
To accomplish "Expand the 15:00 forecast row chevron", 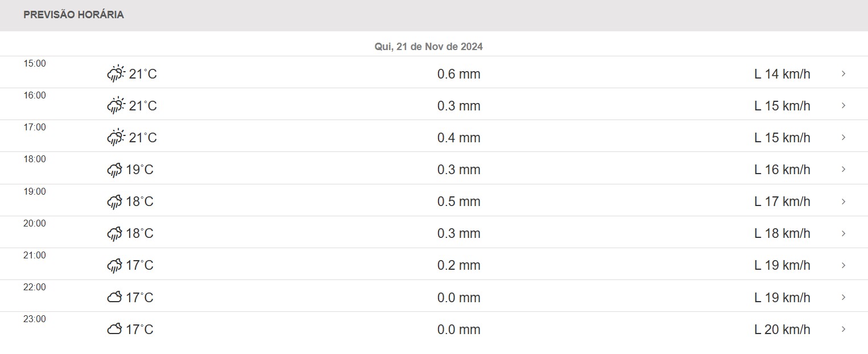I will [x=843, y=73].
